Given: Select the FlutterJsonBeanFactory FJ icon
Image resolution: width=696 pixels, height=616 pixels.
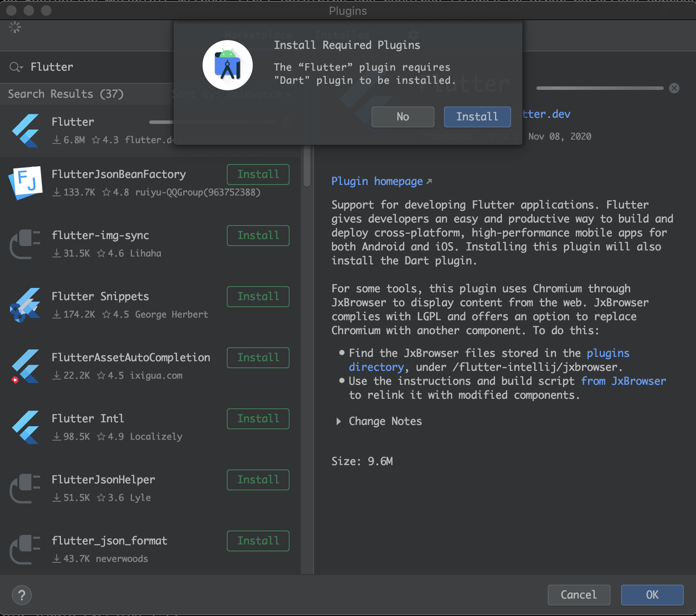Looking at the screenshot, I should point(26,183).
